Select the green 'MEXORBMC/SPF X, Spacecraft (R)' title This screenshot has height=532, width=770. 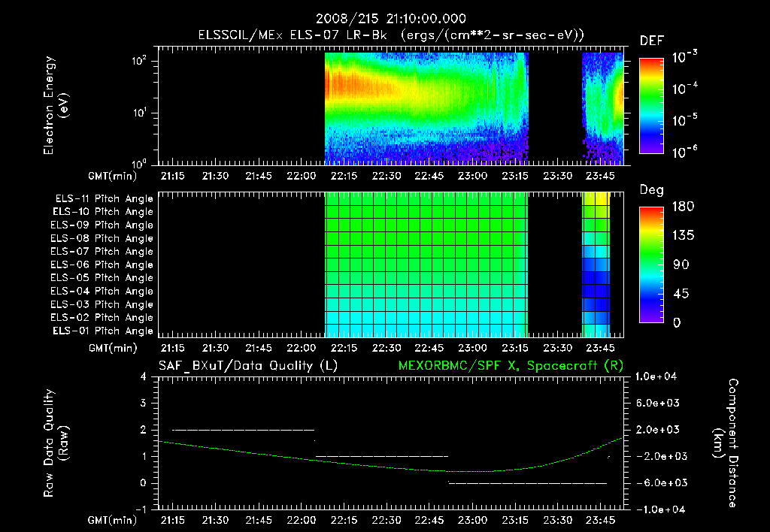click(511, 366)
